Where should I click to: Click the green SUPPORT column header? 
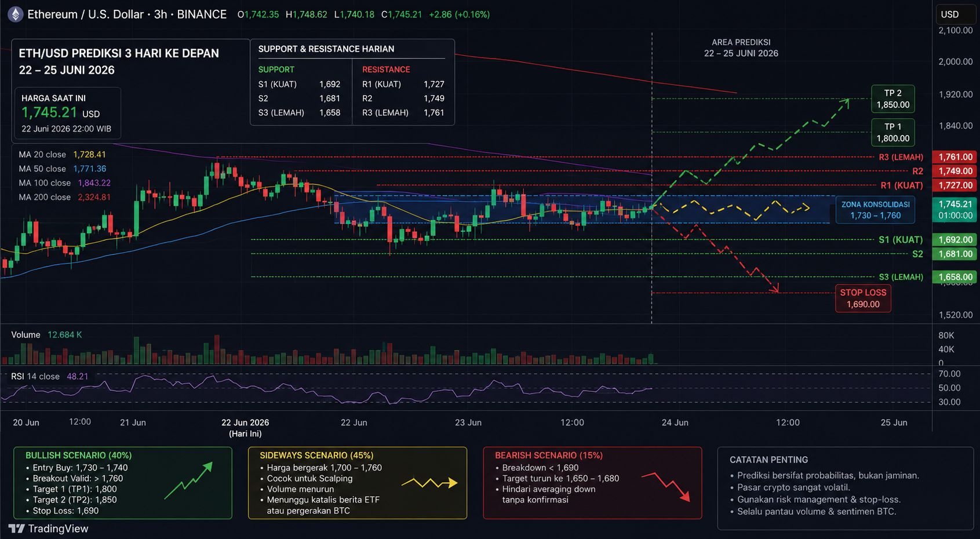(x=276, y=70)
